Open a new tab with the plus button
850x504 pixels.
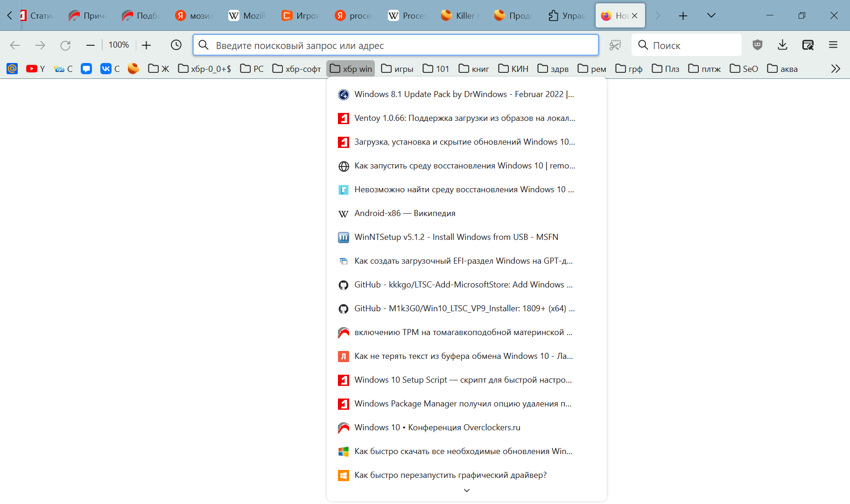pos(683,16)
